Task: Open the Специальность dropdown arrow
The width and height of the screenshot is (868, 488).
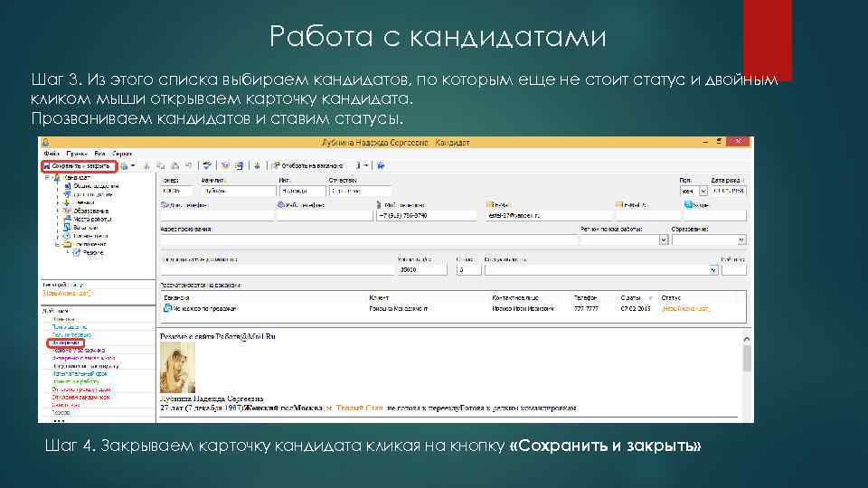Action: (x=713, y=270)
